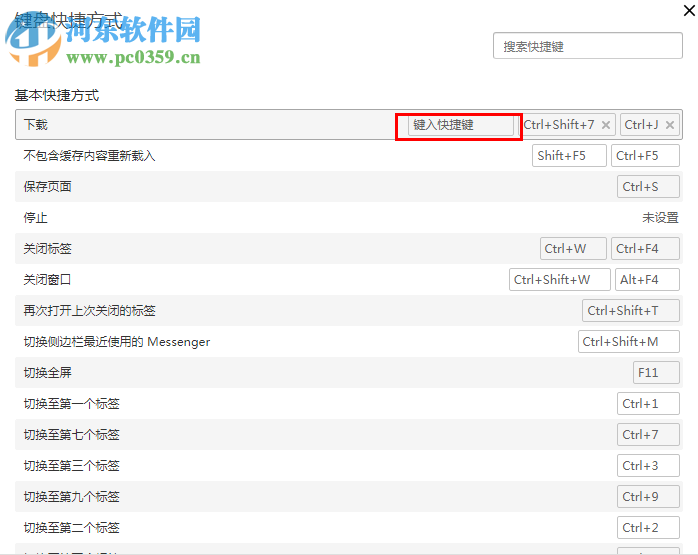Image resolution: width=698 pixels, height=555 pixels.
Task: Click the Ctrl+Shift+M shortcut box
Action: (x=629, y=341)
